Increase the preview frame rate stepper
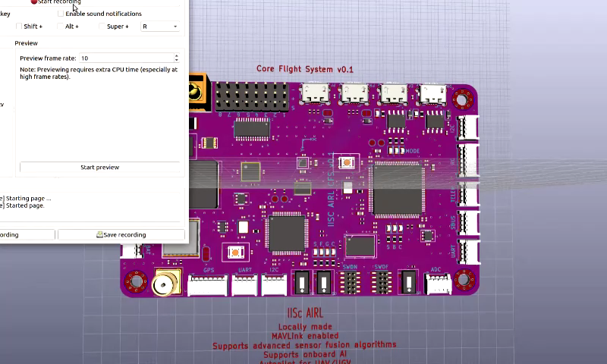 [177, 55]
